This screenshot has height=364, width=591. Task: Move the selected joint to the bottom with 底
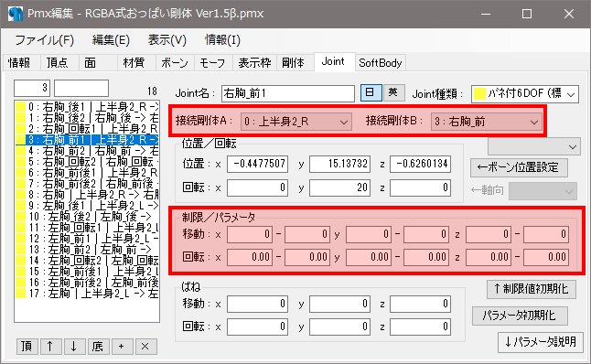[x=98, y=346]
